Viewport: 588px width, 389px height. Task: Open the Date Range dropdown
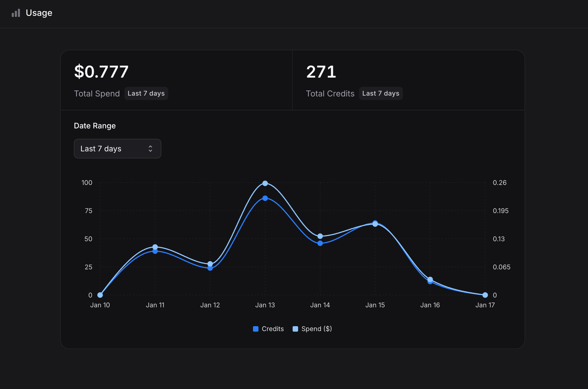(117, 148)
